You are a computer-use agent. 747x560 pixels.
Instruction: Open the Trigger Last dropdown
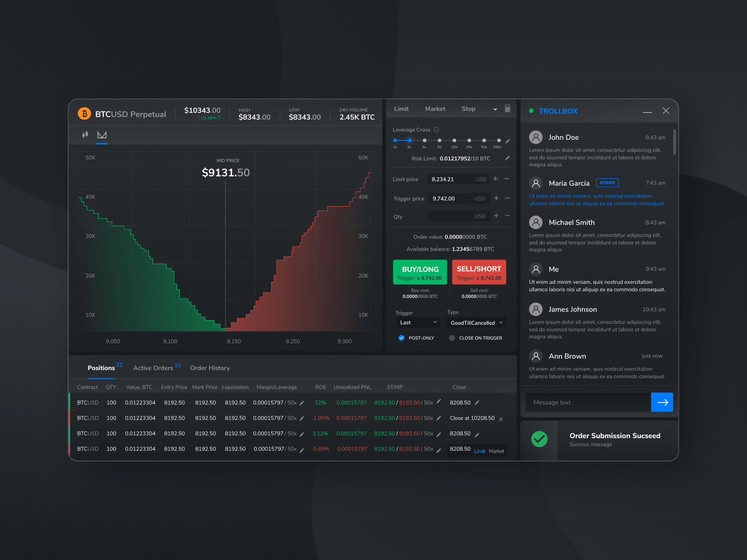coord(418,322)
